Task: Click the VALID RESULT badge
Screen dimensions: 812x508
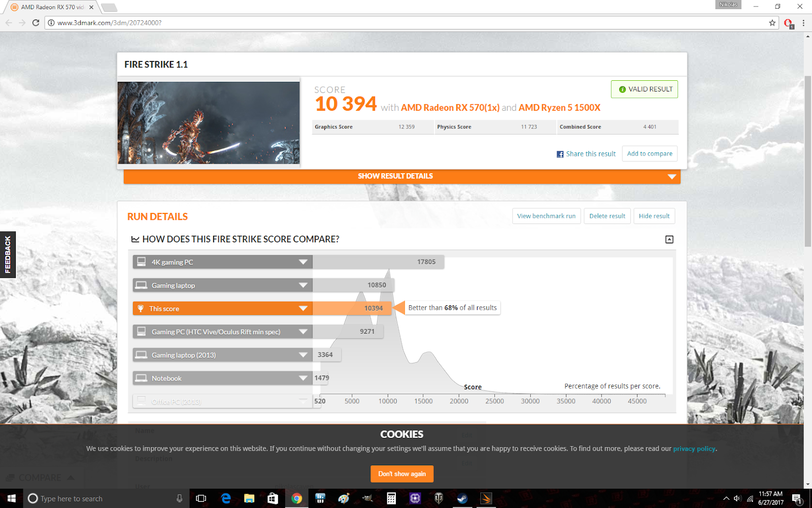Action: tap(645, 89)
